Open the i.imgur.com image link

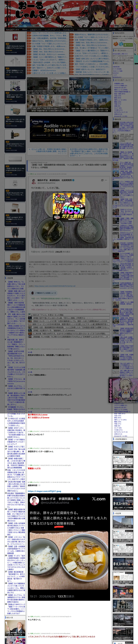point(44,491)
